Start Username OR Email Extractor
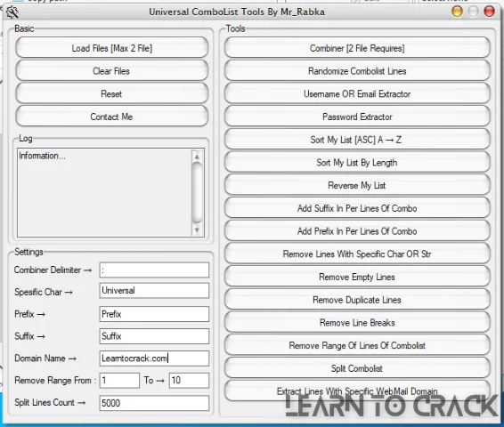 [x=357, y=93]
